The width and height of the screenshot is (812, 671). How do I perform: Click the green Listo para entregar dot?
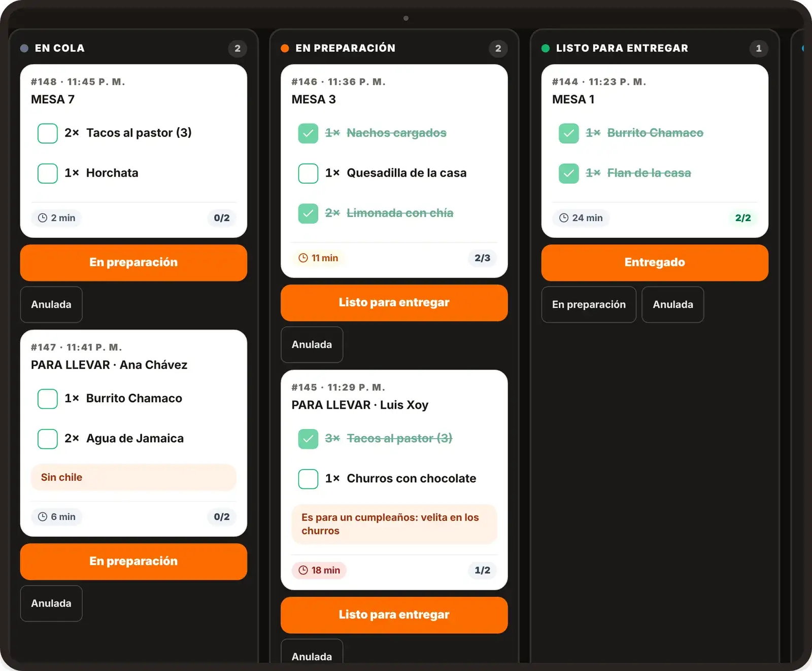[546, 48]
